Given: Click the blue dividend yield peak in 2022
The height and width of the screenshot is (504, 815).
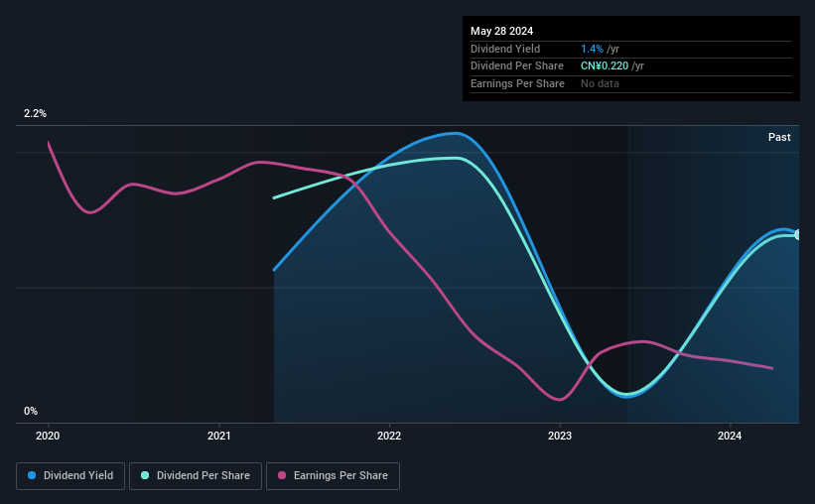Looking at the screenshot, I should coord(456,134).
